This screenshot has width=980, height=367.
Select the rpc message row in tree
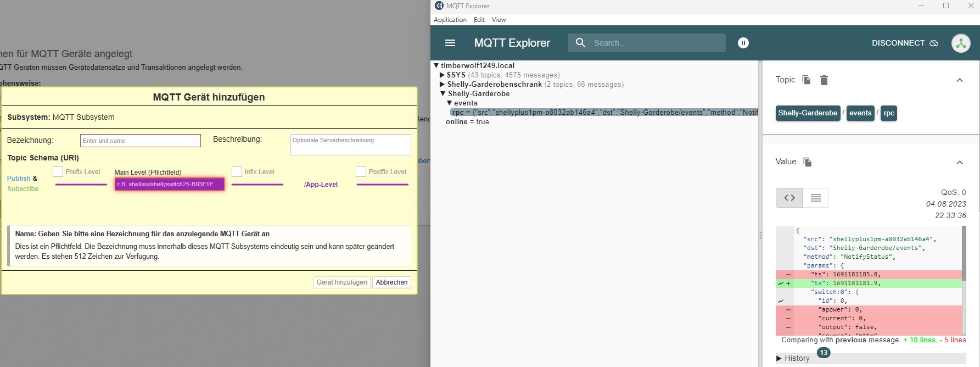604,113
